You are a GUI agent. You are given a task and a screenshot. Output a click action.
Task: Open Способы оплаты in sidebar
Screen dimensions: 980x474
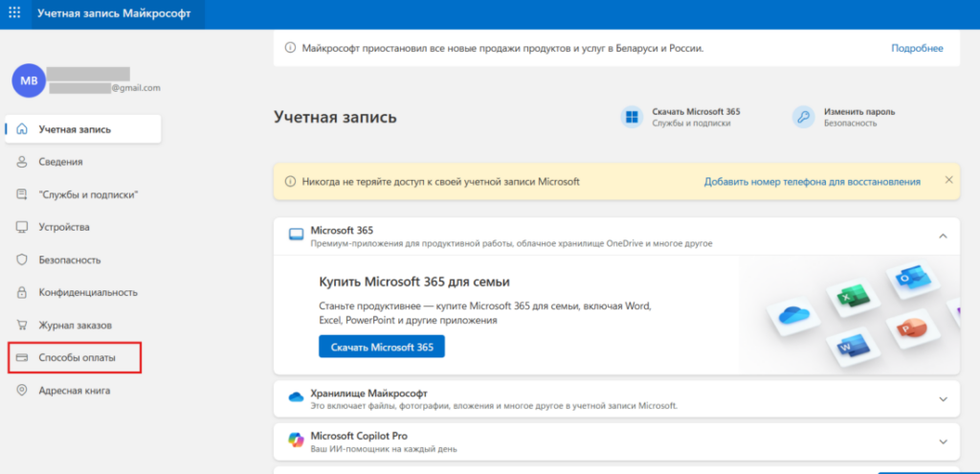point(77,358)
